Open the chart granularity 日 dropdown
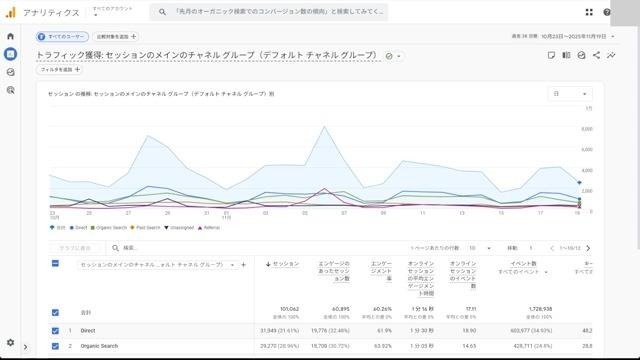The image size is (640, 360). click(x=570, y=94)
